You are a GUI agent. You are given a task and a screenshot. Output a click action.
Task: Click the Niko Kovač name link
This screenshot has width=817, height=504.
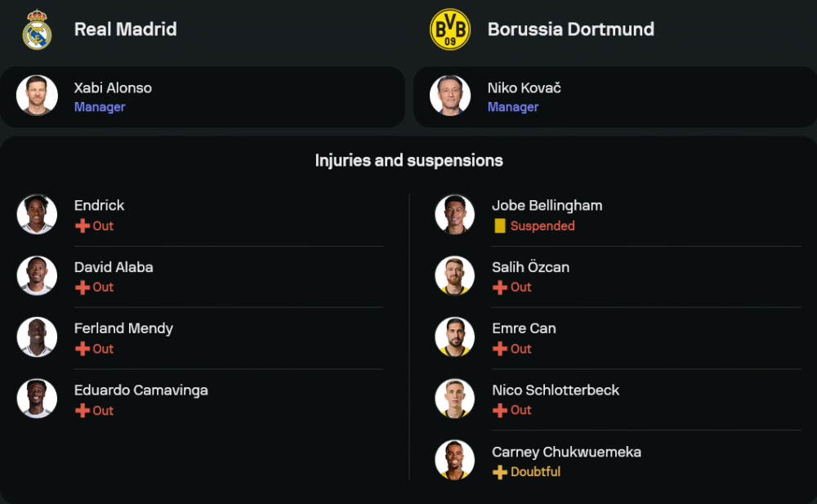click(x=524, y=87)
